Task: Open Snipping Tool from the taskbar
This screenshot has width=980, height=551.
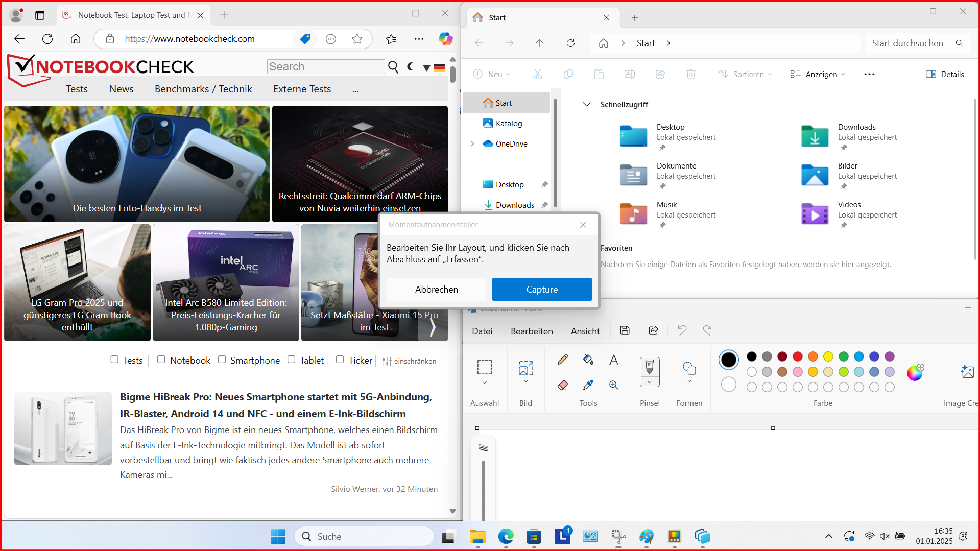Action: pyautogui.click(x=618, y=536)
